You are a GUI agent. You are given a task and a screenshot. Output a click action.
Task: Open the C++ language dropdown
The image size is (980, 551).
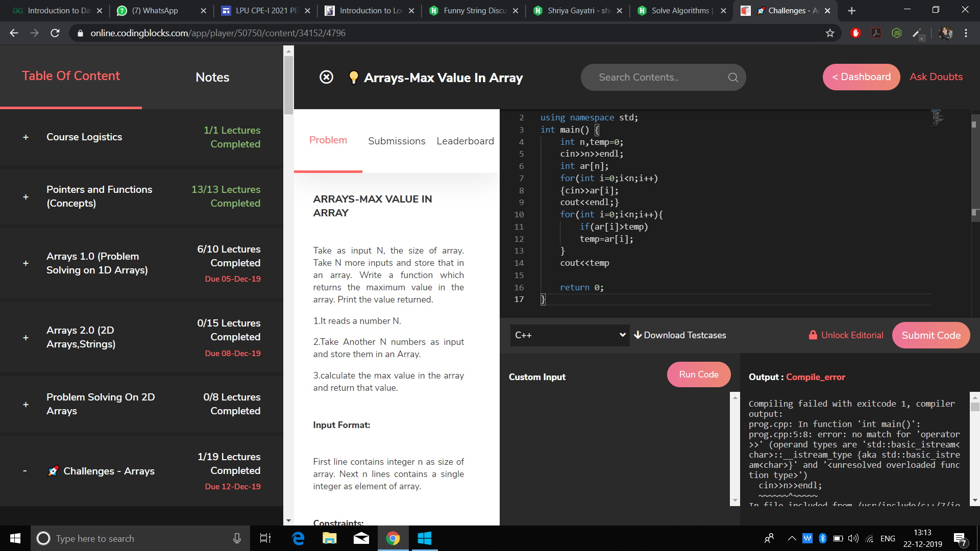[570, 335]
